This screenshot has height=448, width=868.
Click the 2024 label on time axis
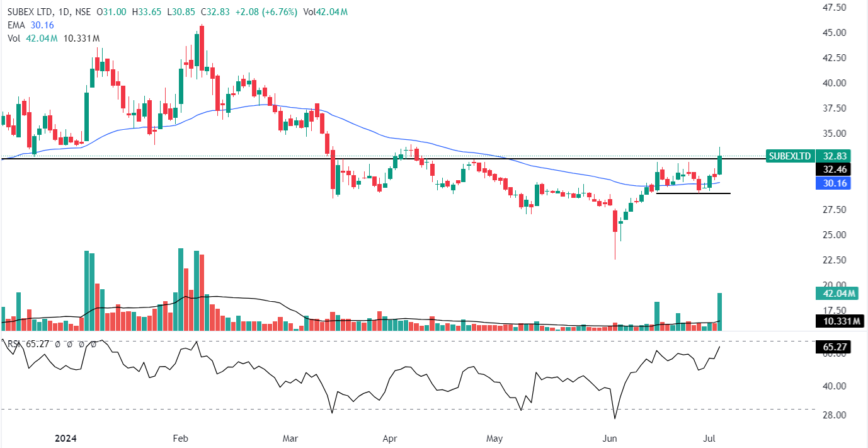coord(67,437)
